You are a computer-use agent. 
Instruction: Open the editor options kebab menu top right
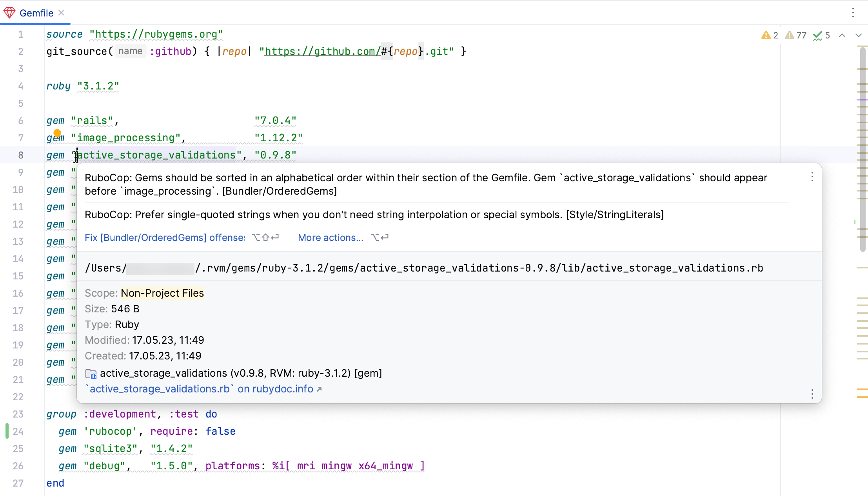(x=853, y=13)
